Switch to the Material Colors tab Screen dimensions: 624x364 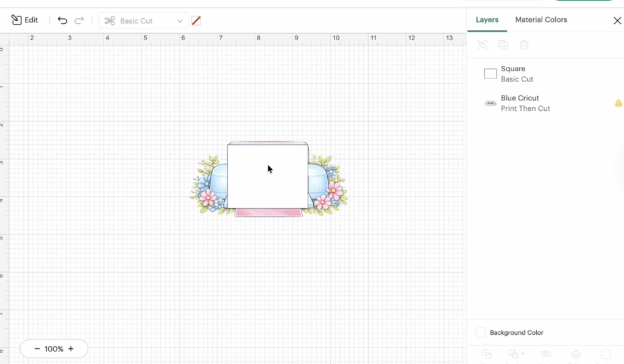(x=541, y=19)
